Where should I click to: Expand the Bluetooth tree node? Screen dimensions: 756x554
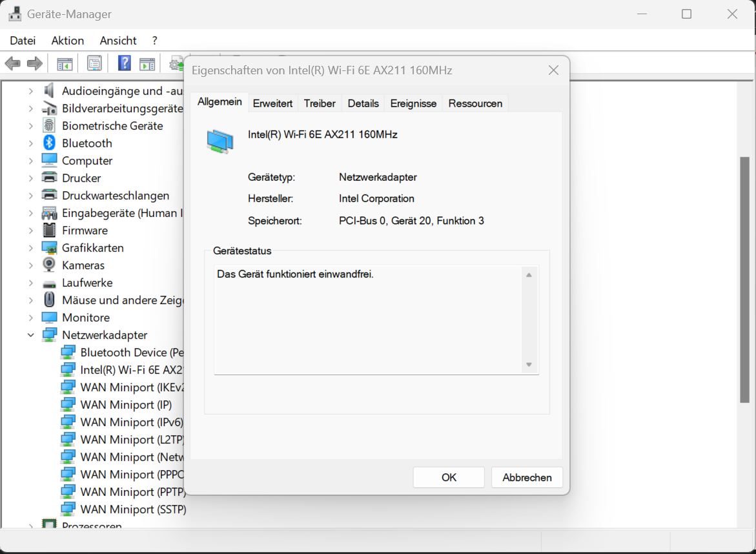pos(31,143)
